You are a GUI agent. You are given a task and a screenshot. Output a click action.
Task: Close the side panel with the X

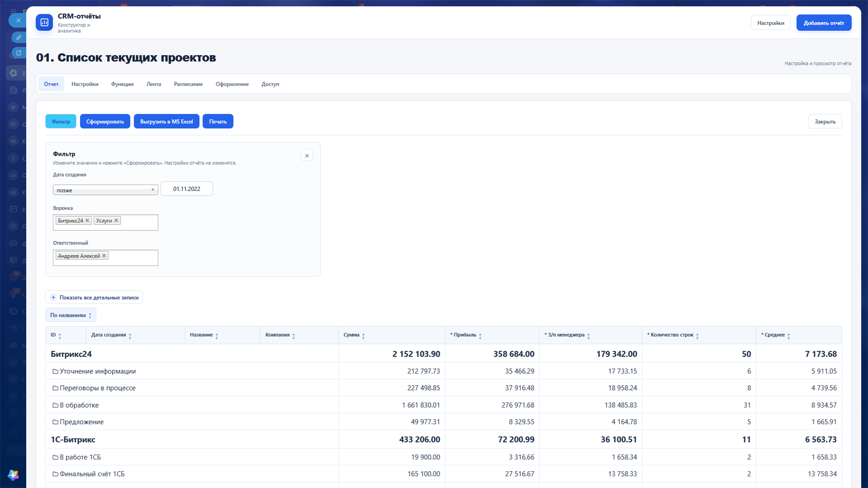tap(18, 20)
